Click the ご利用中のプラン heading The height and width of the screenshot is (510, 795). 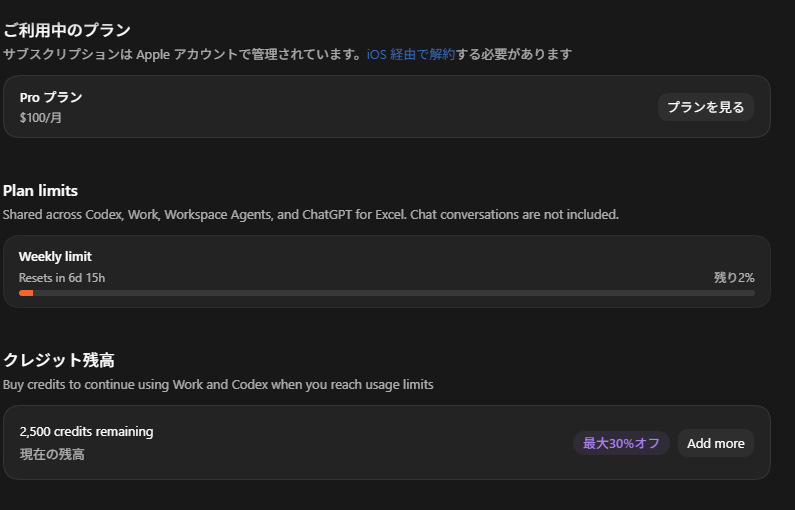pos(67,30)
